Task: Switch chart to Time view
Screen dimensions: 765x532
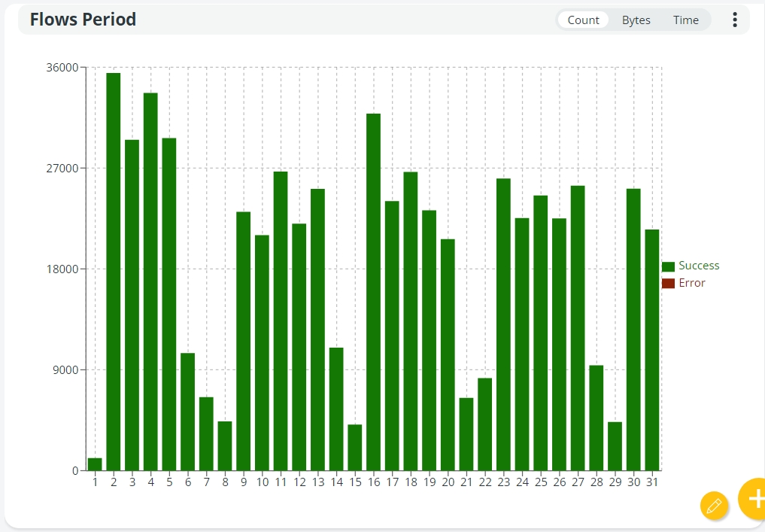Action: 685,20
